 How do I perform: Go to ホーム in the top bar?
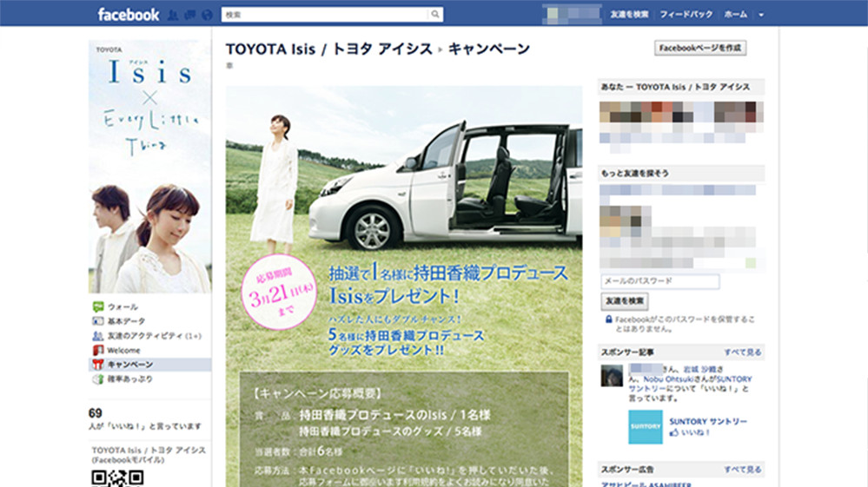(x=736, y=15)
